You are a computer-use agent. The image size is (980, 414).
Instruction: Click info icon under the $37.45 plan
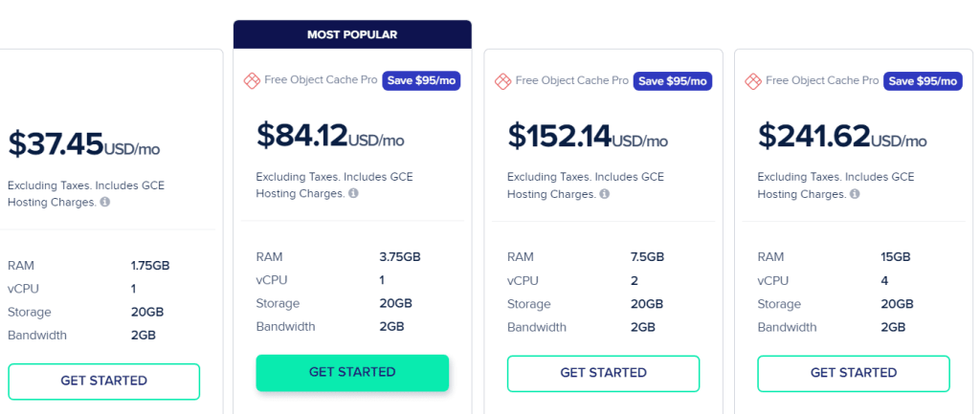coord(105,202)
